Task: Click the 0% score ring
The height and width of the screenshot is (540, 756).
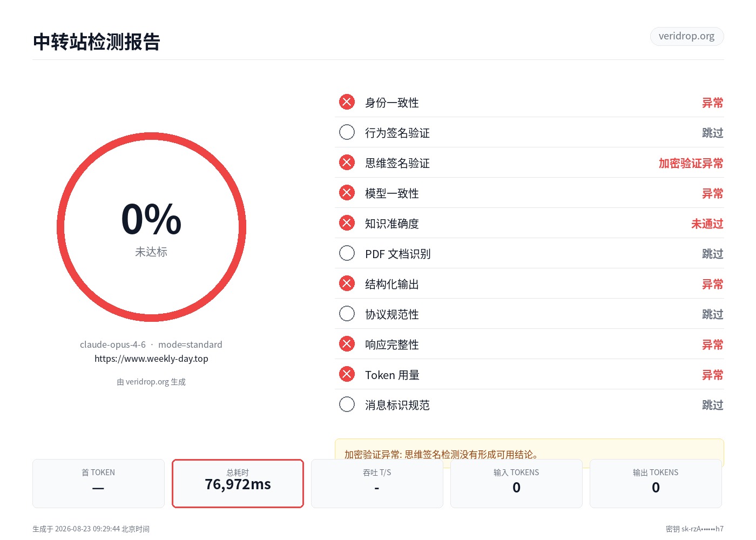Action: click(151, 227)
